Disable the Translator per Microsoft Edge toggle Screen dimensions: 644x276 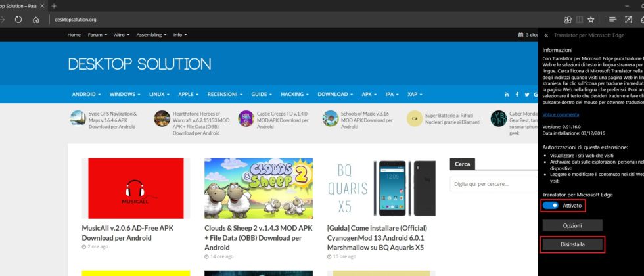point(551,205)
